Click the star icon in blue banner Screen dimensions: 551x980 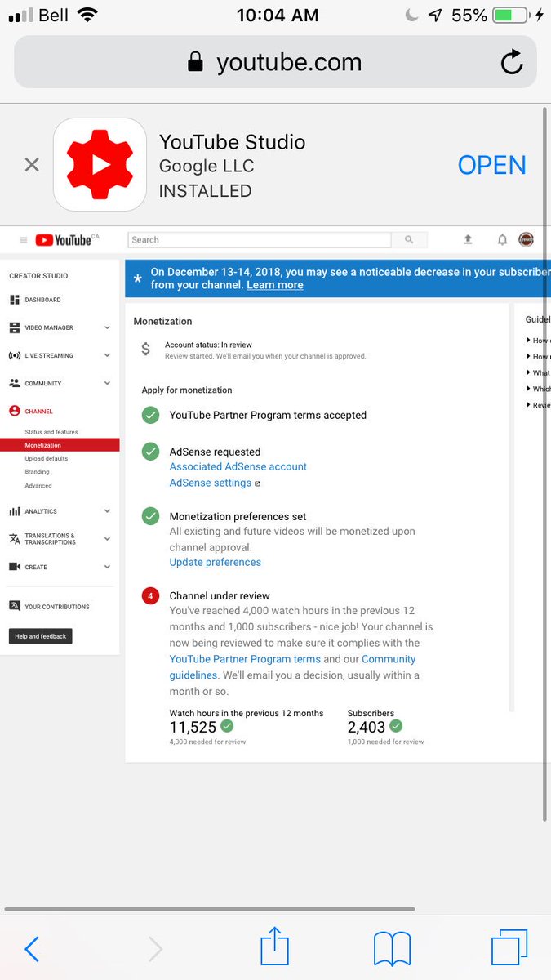[x=137, y=278]
